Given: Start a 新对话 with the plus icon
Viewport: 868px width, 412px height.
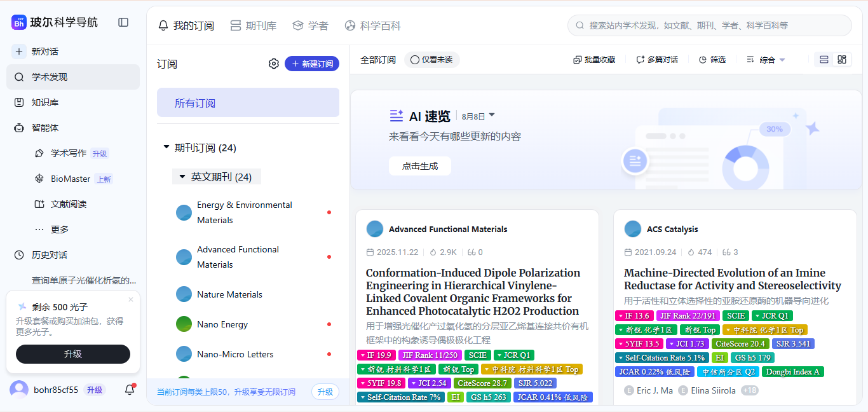Looking at the screenshot, I should [x=19, y=52].
